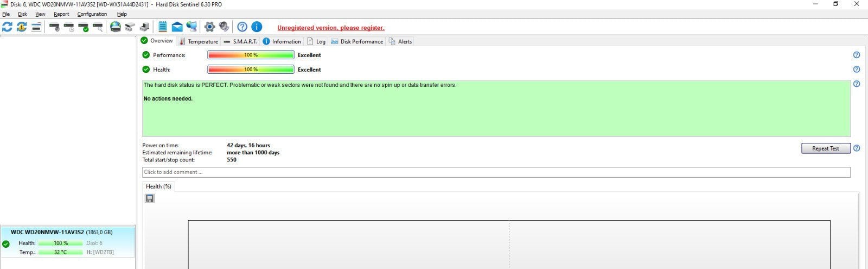Click the 'Unregistered version, please register' link
This screenshot has width=868, height=269.
(x=331, y=28)
